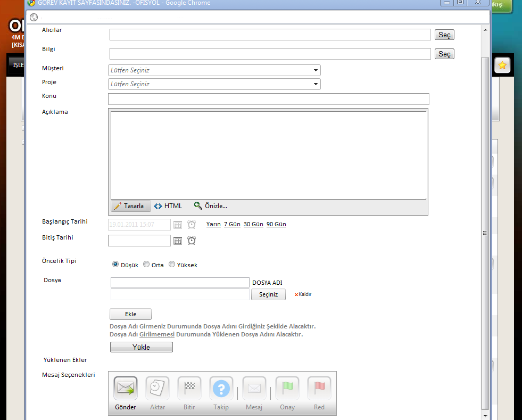
Task: Select the Aktar transfer icon
Action: pyautogui.click(x=158, y=389)
